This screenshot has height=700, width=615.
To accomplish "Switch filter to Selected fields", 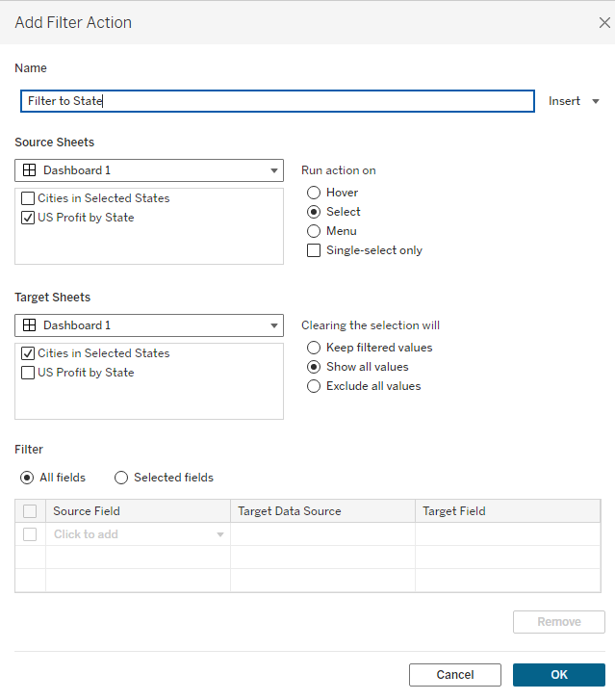I will 121,478.
